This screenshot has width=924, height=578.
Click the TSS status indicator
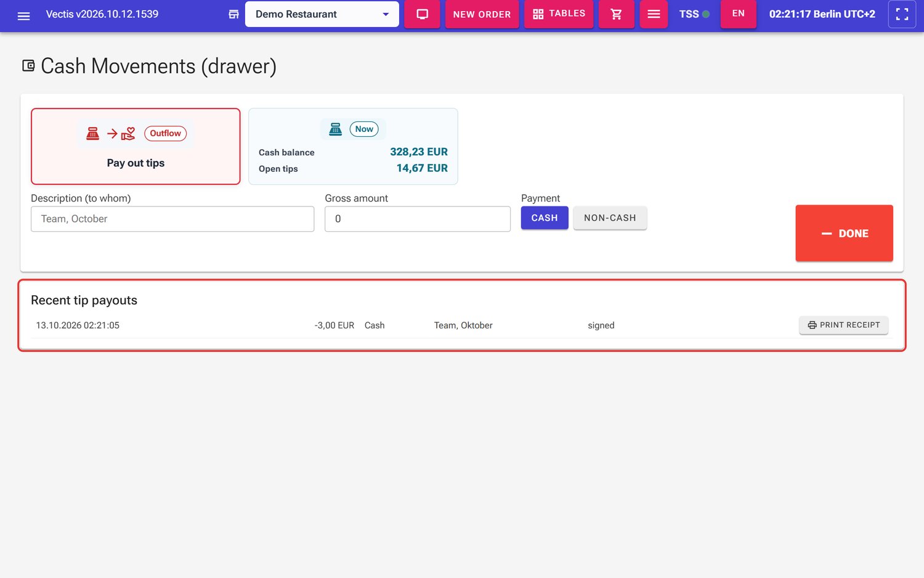[x=694, y=14]
